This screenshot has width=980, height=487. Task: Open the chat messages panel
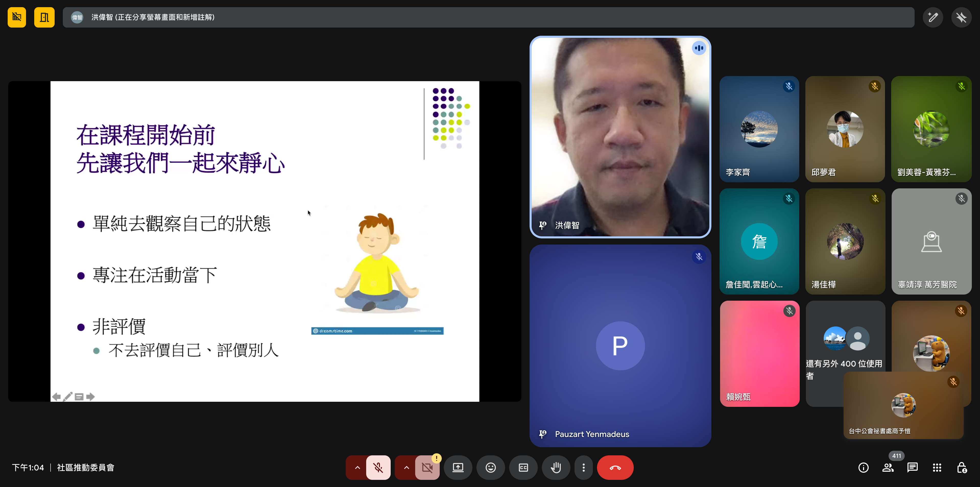point(912,467)
